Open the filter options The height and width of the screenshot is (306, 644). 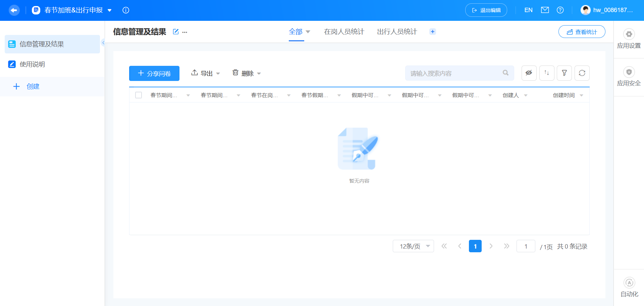564,73
